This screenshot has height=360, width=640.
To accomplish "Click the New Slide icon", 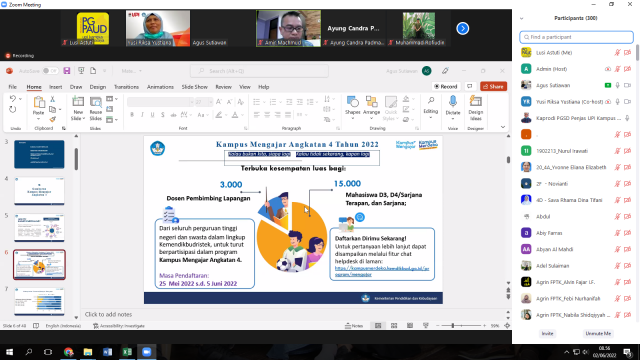I will click(78, 101).
